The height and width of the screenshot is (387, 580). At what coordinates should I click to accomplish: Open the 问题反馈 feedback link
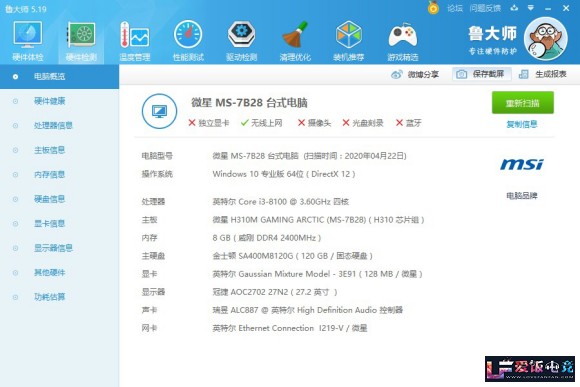tap(485, 8)
